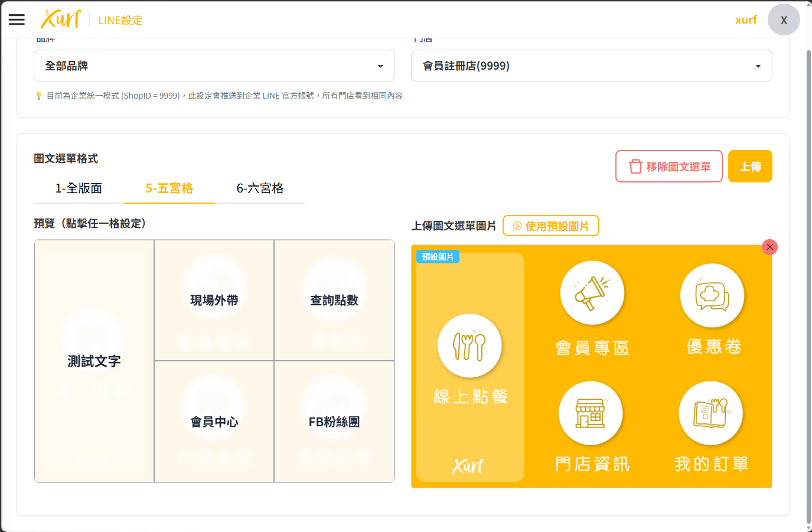Open the hamburger navigation menu

(17, 19)
